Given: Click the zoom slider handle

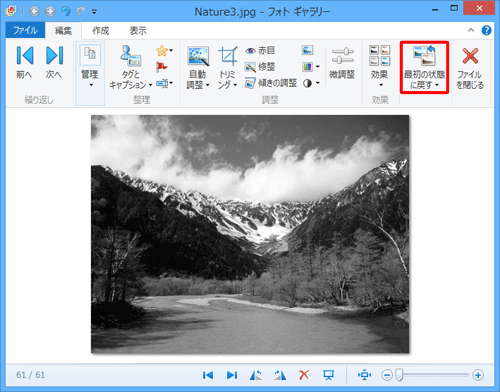Looking at the screenshot, I should 399,375.
